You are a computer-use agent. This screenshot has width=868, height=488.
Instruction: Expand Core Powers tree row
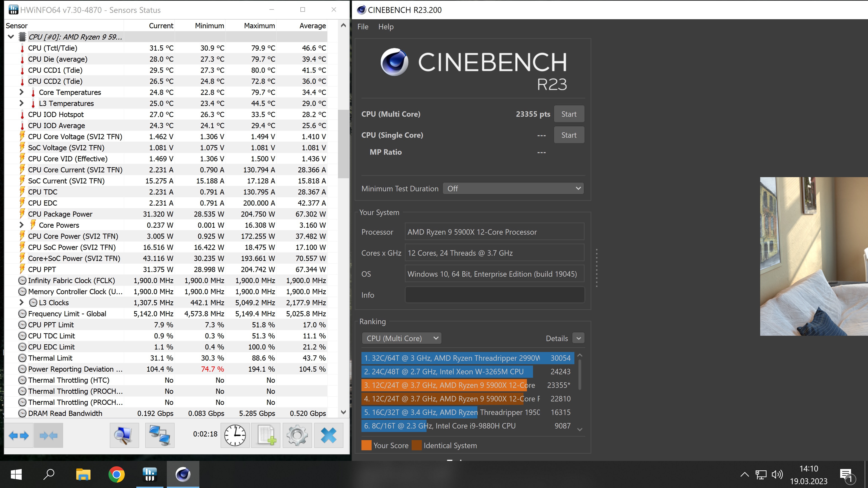coord(21,225)
